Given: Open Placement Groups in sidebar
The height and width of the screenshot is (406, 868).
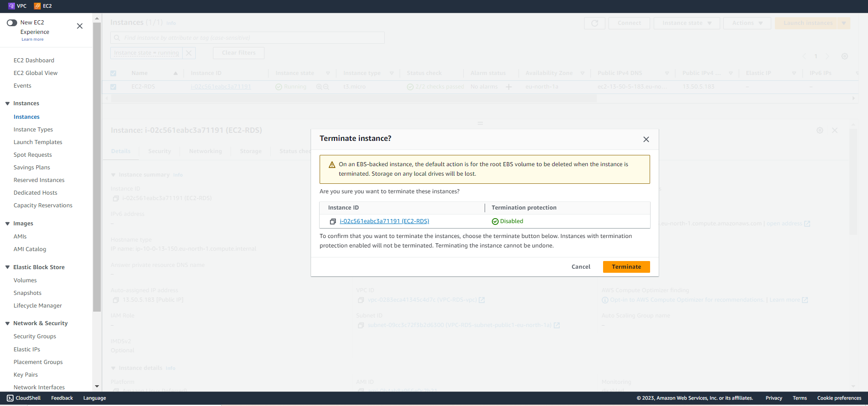Looking at the screenshot, I should [38, 362].
